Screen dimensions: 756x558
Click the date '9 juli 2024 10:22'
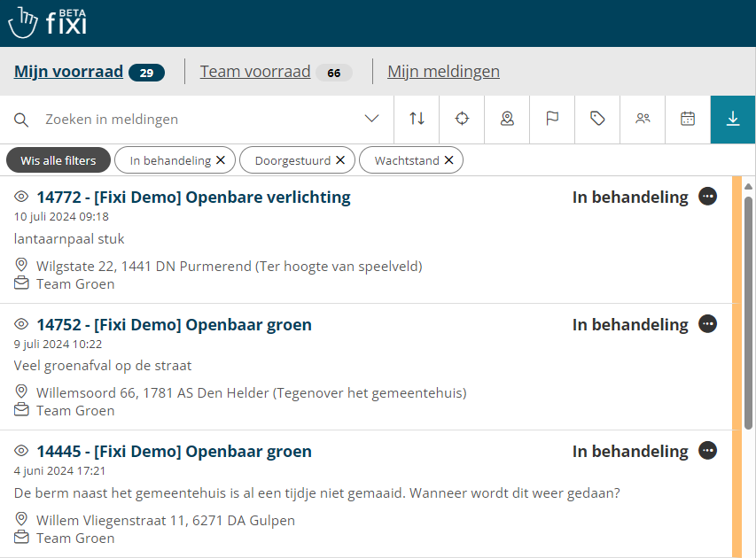click(58, 344)
